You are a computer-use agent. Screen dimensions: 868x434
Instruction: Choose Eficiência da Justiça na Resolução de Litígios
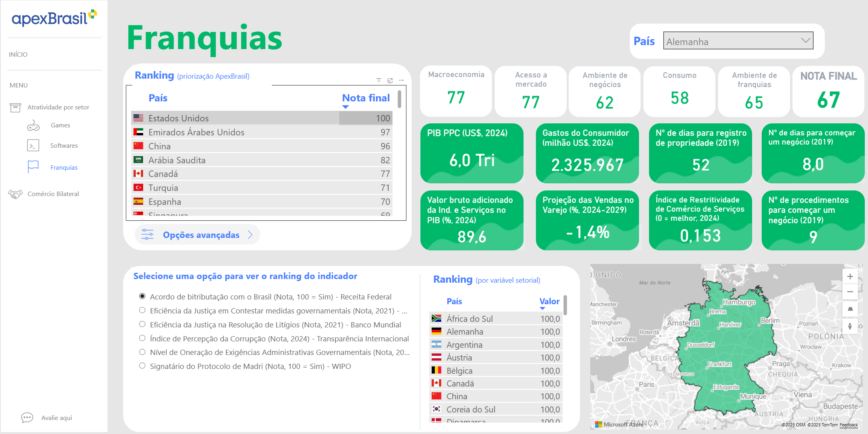pos(142,324)
